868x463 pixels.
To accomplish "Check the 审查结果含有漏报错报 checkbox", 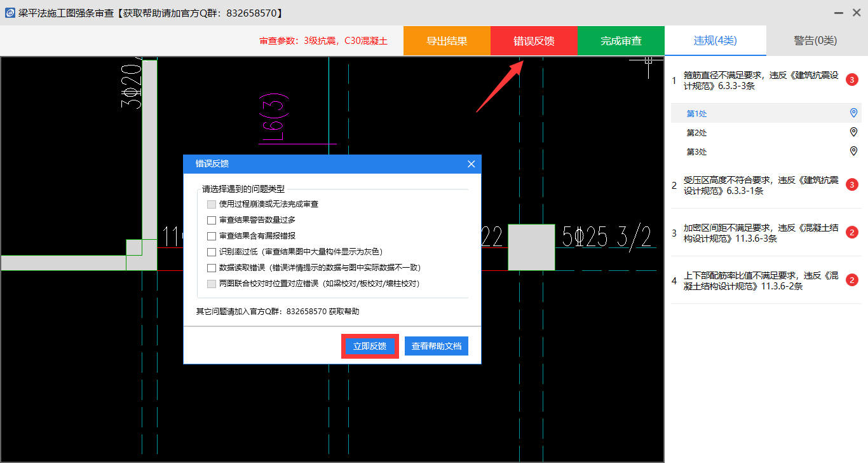I will [212, 236].
